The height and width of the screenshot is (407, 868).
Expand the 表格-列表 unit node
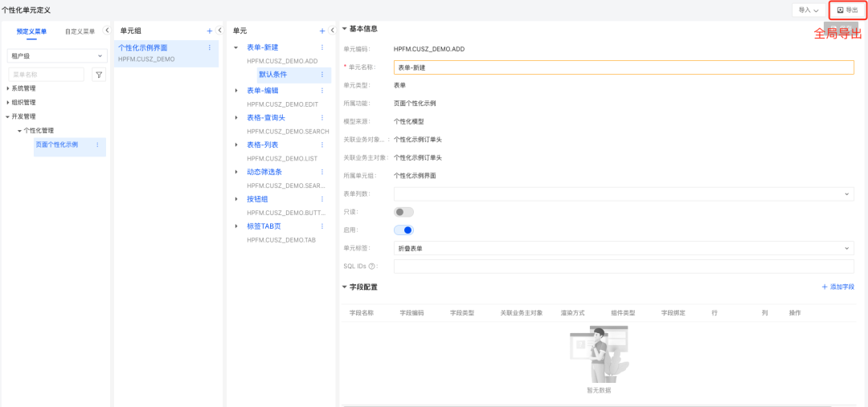coord(236,145)
